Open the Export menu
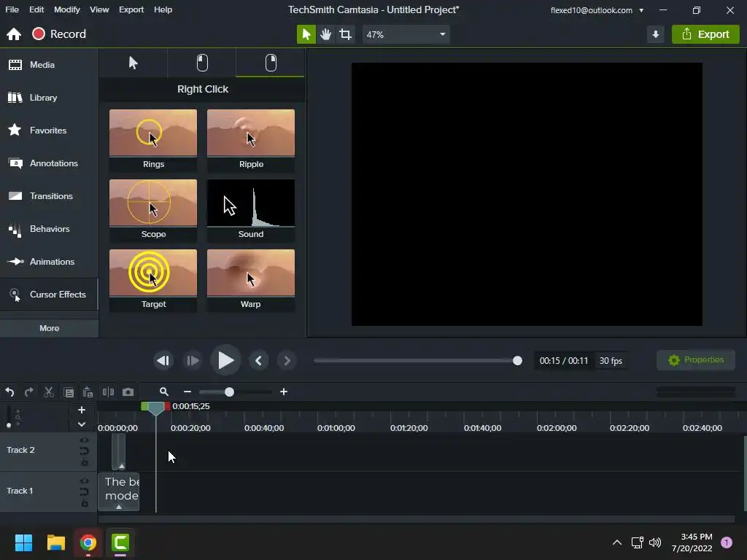747x560 pixels. point(131,9)
